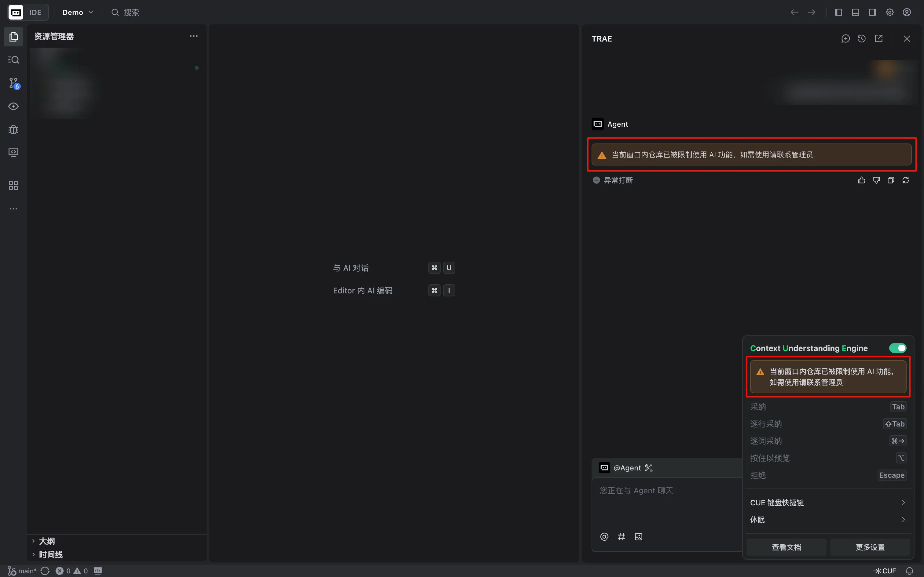Image resolution: width=924 pixels, height=577 pixels.
Task: Like the Agent response with thumbs up
Action: [x=861, y=180]
